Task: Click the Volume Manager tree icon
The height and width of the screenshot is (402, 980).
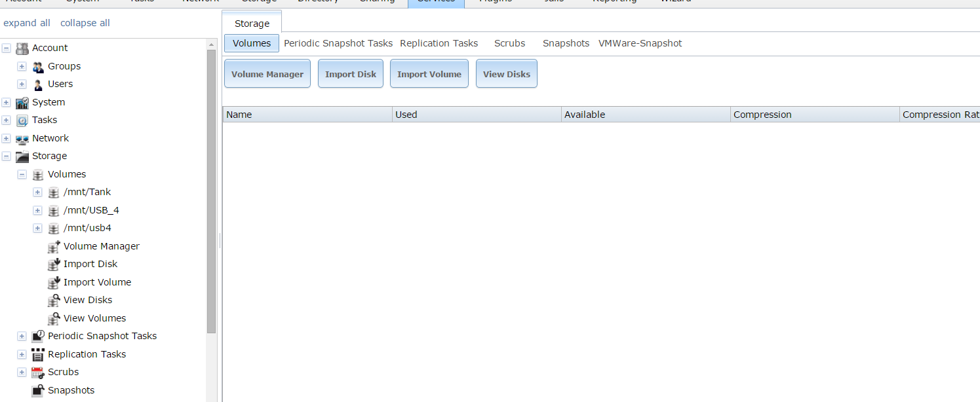Action: pos(54,247)
